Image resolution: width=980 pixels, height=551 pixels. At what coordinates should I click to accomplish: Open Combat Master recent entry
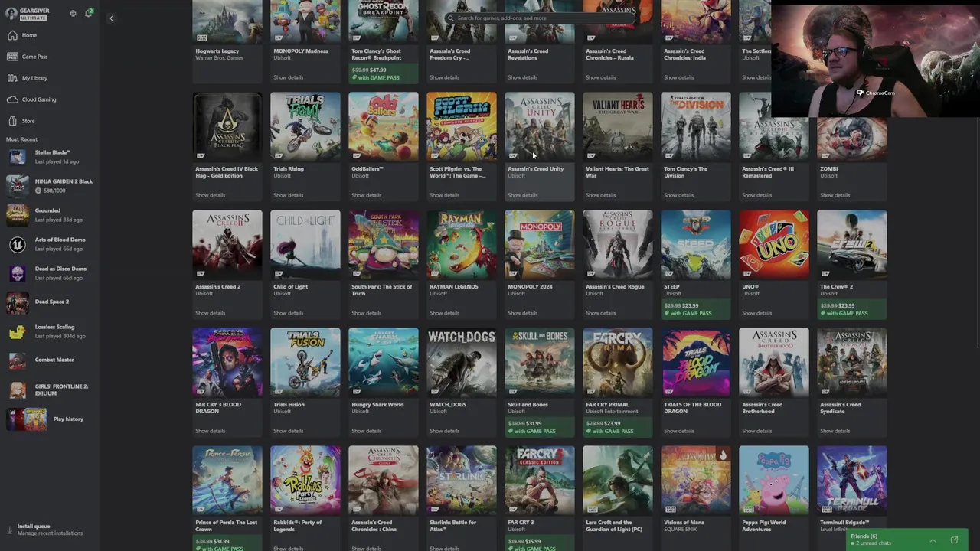(49, 360)
